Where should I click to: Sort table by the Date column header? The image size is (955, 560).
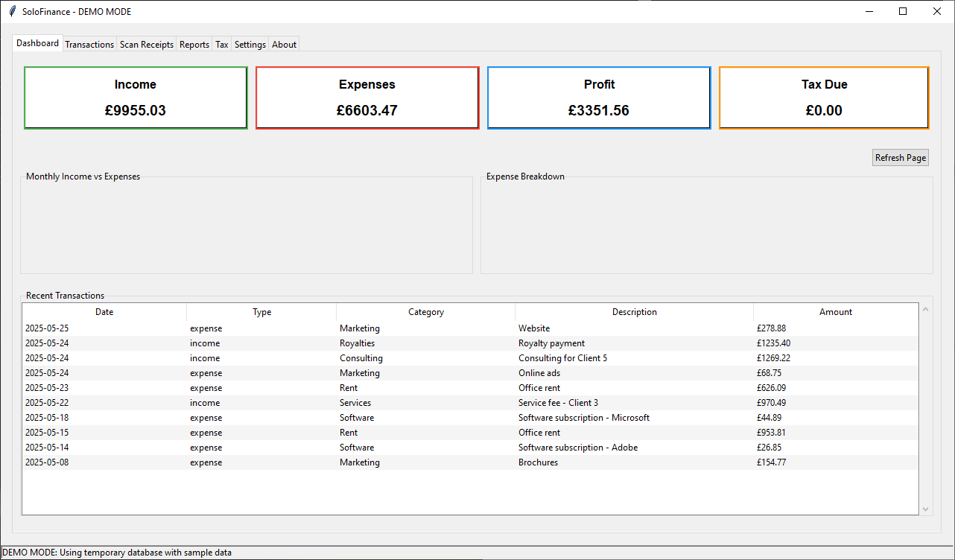click(x=104, y=312)
